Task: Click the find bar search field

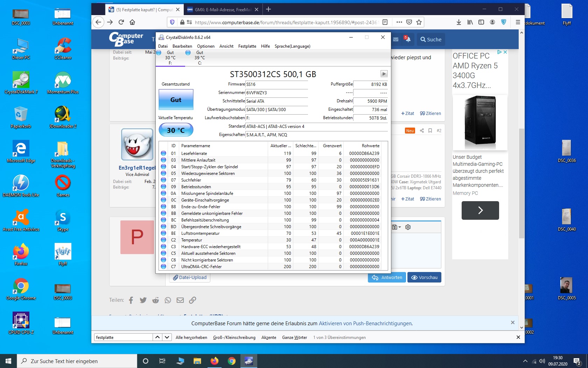Action: [x=123, y=337]
